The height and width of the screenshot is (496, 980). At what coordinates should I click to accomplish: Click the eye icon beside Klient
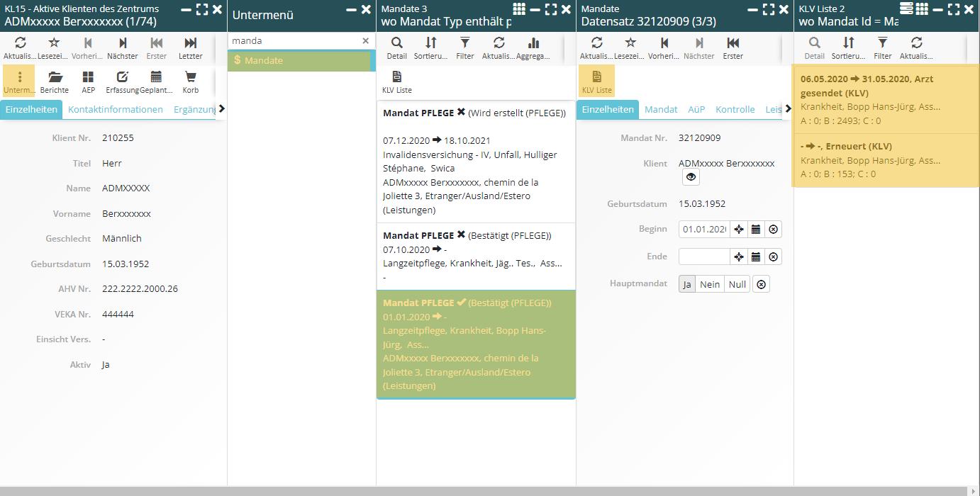(x=691, y=177)
